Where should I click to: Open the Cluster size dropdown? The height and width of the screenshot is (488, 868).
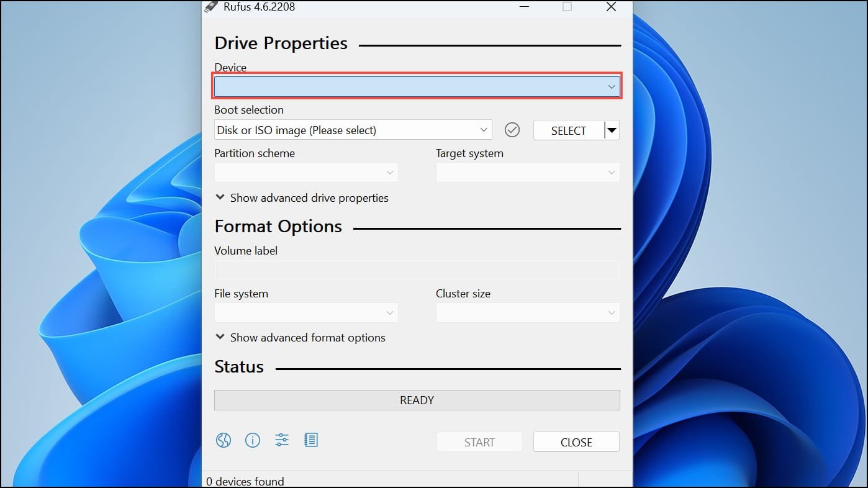[527, 313]
